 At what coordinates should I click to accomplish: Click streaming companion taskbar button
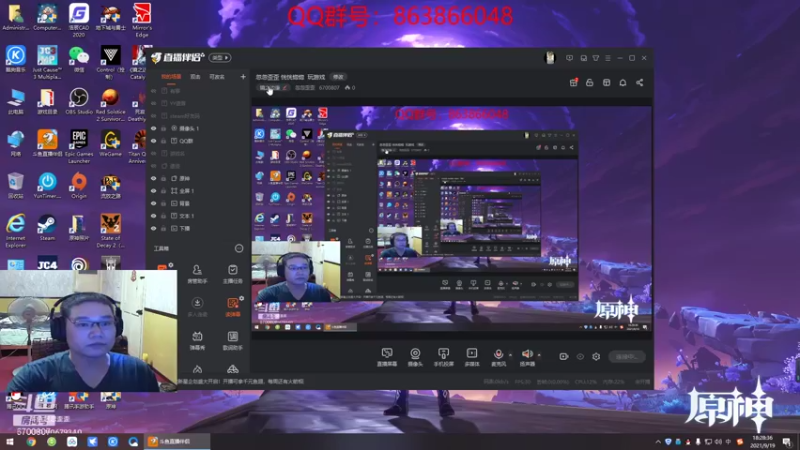click(x=177, y=441)
